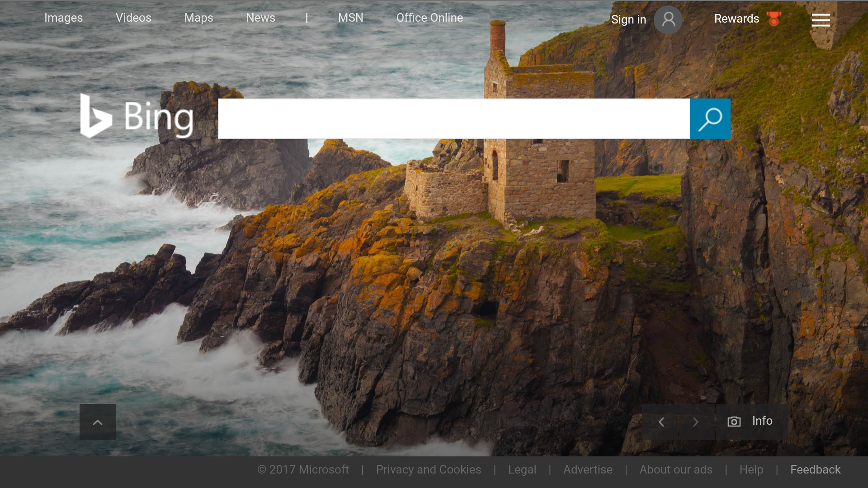This screenshot has width=868, height=488.
Task: Click the user profile avatar icon
Action: pyautogui.click(x=668, y=19)
